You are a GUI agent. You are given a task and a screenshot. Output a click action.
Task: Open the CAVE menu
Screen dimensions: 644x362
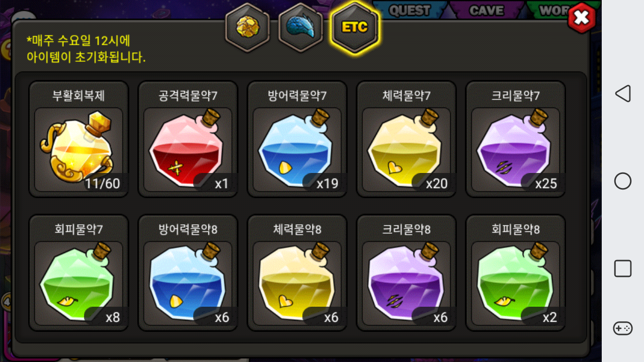[487, 10]
